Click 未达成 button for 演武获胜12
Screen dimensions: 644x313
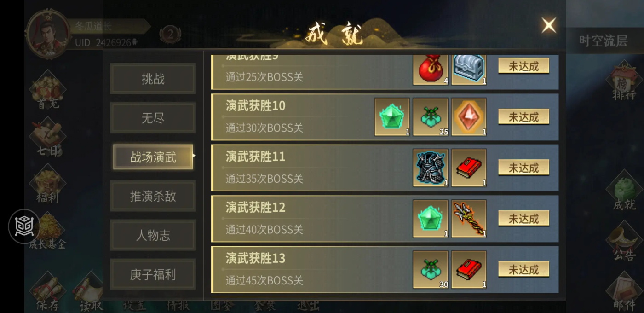coord(523,219)
